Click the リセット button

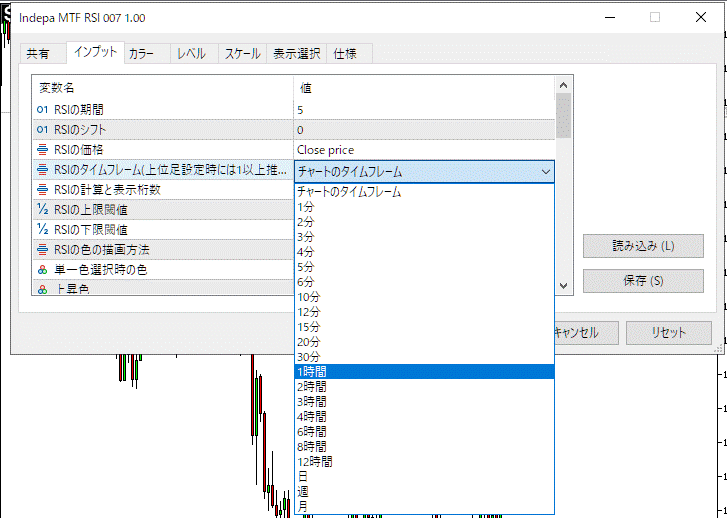click(x=669, y=333)
